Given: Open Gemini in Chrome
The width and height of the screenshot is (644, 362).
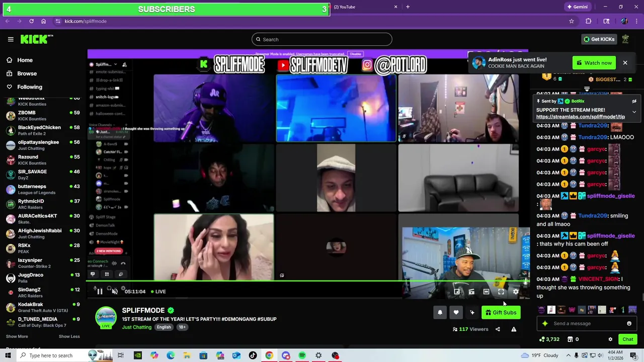Looking at the screenshot, I should point(577,7).
